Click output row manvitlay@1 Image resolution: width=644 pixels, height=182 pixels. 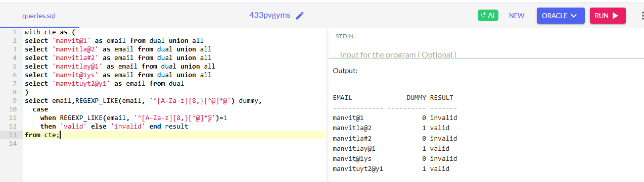[391, 148]
